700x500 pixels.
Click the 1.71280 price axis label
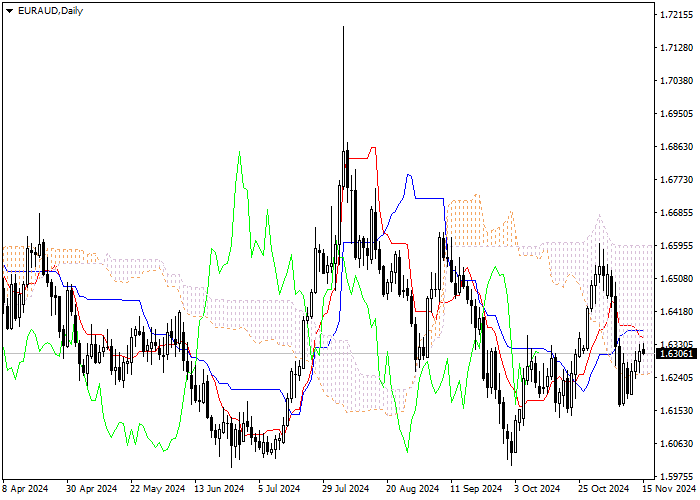pos(677,48)
